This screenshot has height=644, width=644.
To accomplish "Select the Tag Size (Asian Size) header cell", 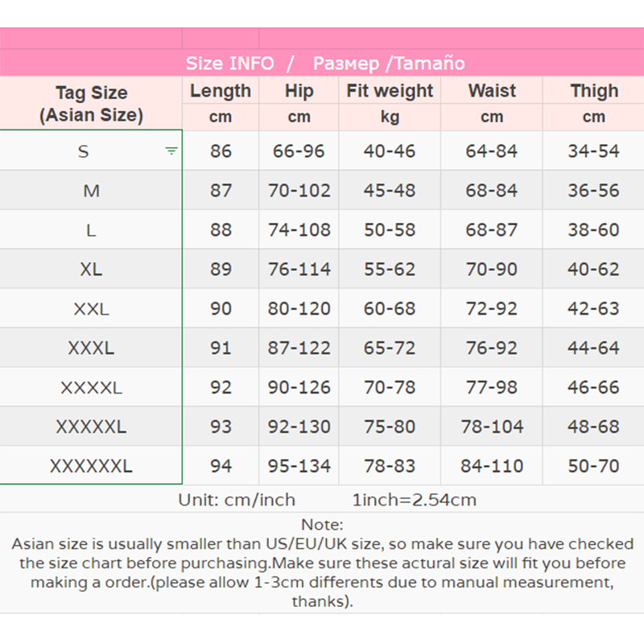I will 91,104.
